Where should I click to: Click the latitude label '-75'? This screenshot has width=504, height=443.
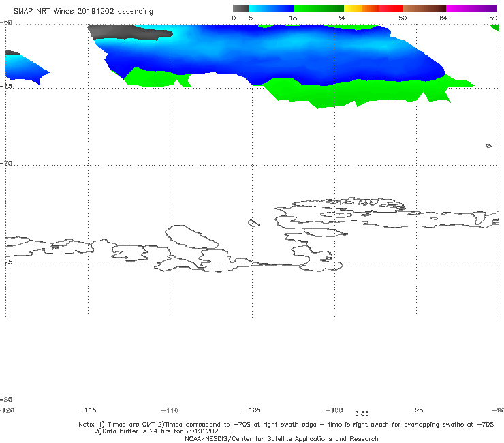[6, 262]
